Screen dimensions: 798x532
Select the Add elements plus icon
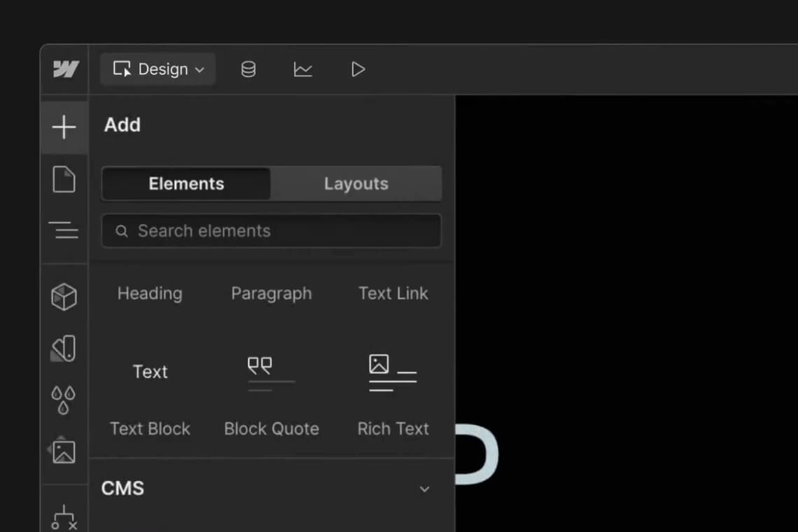(64, 127)
